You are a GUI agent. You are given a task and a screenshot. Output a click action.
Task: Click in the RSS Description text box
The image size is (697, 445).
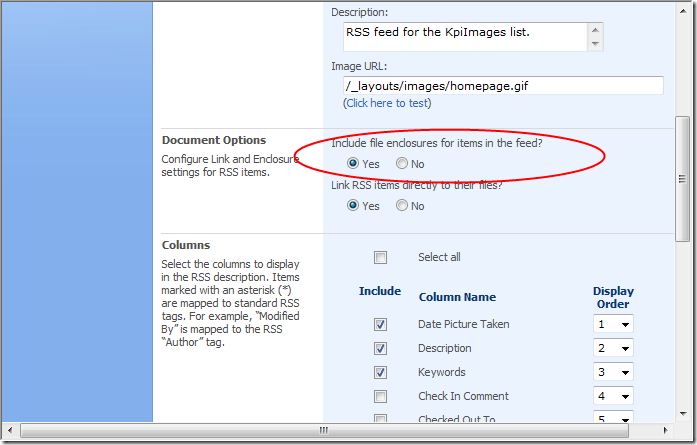464,36
